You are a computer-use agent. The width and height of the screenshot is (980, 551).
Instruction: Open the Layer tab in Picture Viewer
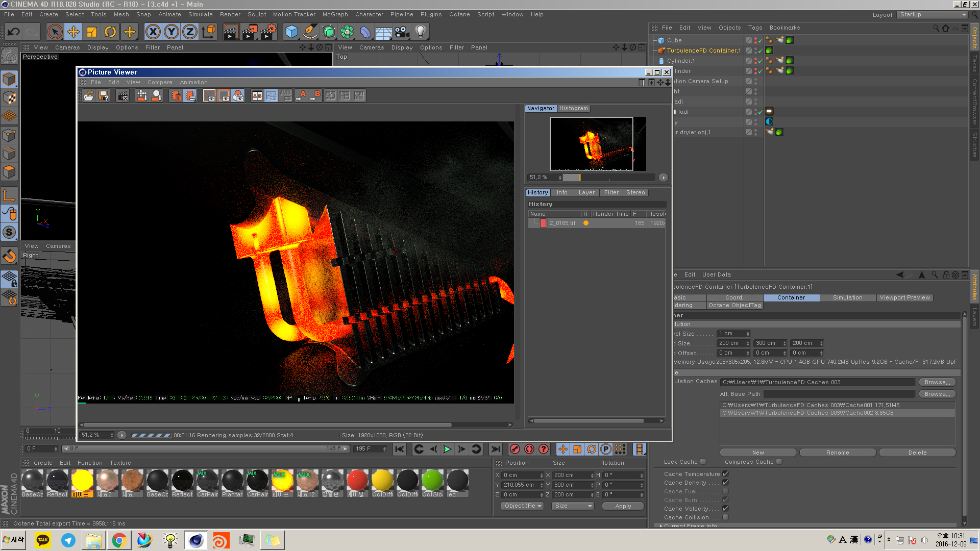pos(586,192)
